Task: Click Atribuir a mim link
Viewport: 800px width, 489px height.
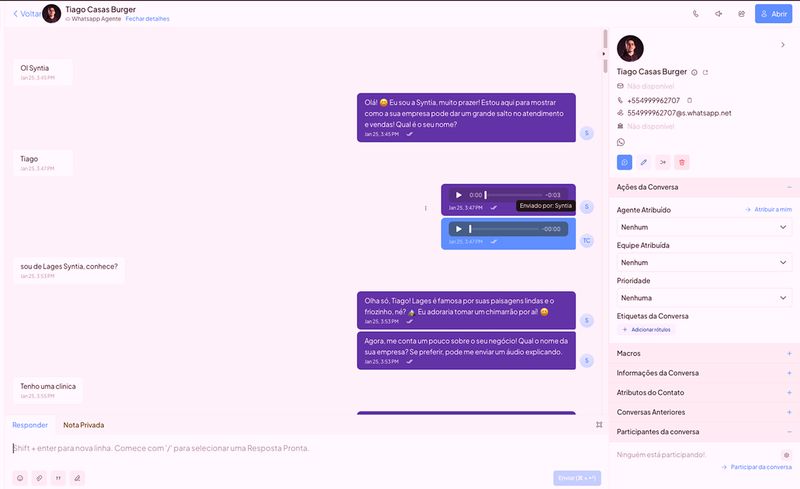Action: pos(768,210)
